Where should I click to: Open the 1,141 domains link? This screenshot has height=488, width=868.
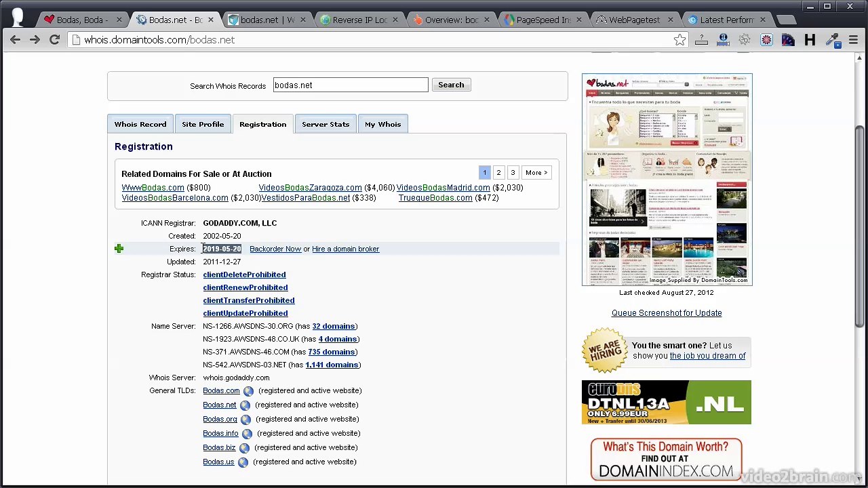point(332,365)
